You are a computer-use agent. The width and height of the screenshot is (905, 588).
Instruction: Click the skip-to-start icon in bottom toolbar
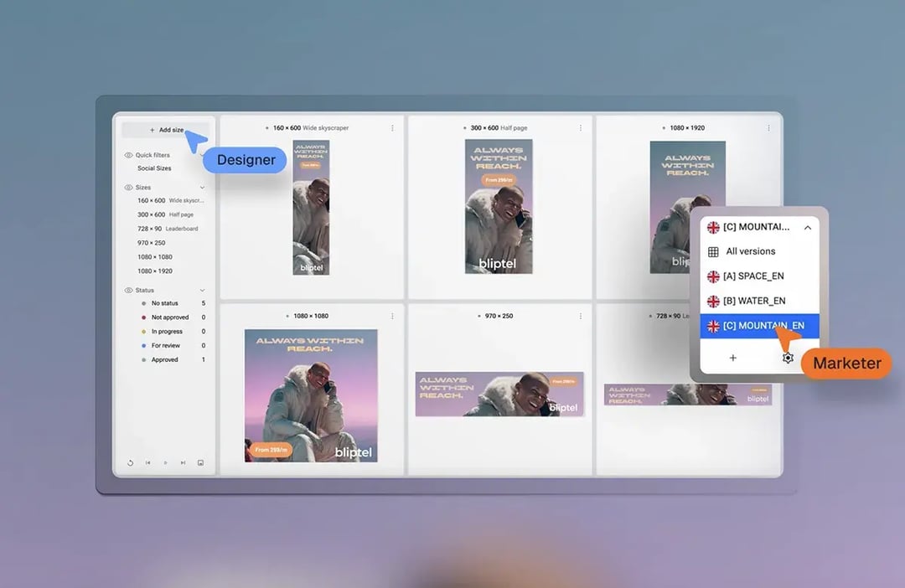(148, 462)
